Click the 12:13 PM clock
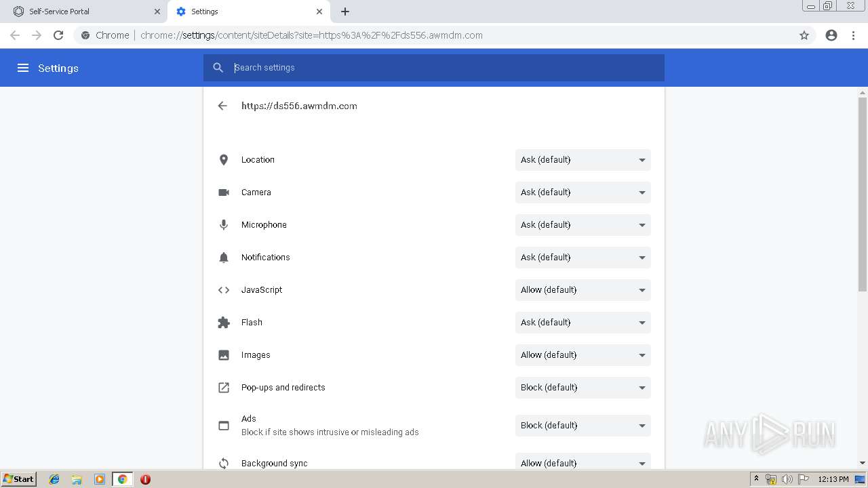Image resolution: width=868 pixels, height=488 pixels. [833, 479]
